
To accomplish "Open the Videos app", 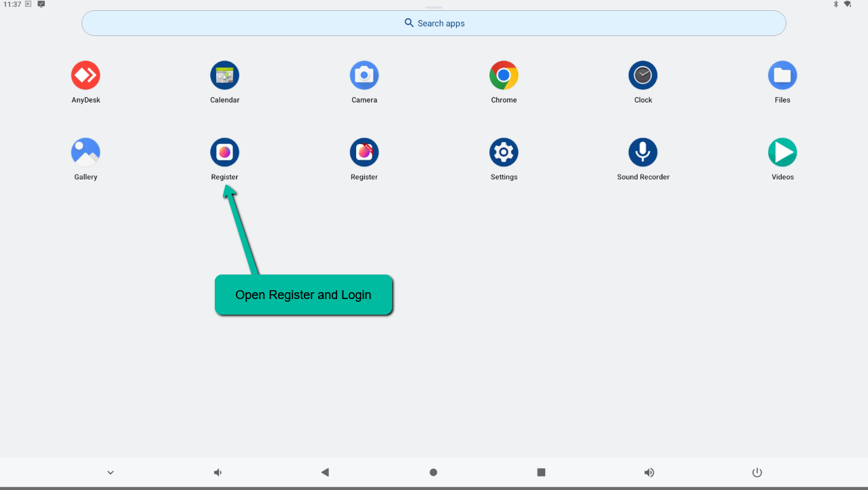I will click(782, 152).
